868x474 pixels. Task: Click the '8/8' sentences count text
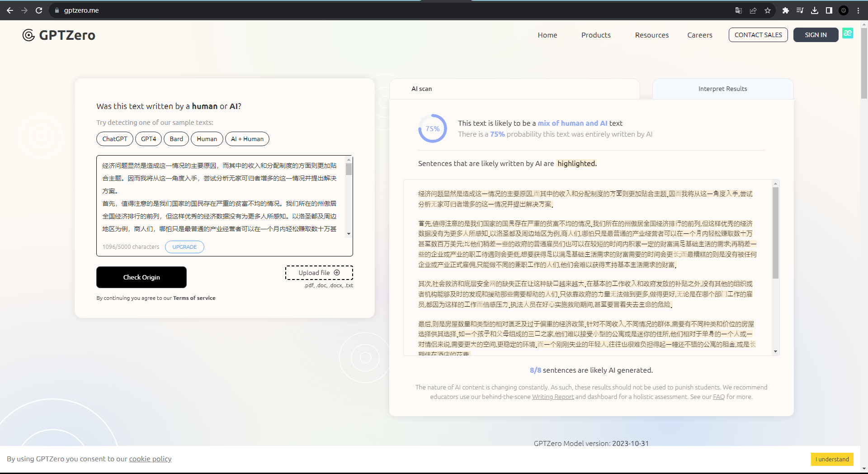[535, 370]
